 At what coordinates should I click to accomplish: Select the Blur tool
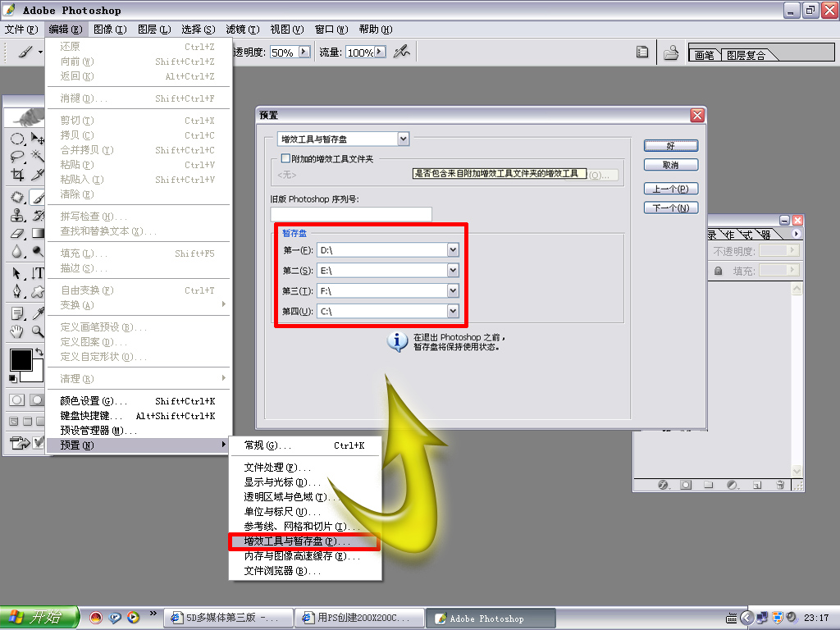17,251
